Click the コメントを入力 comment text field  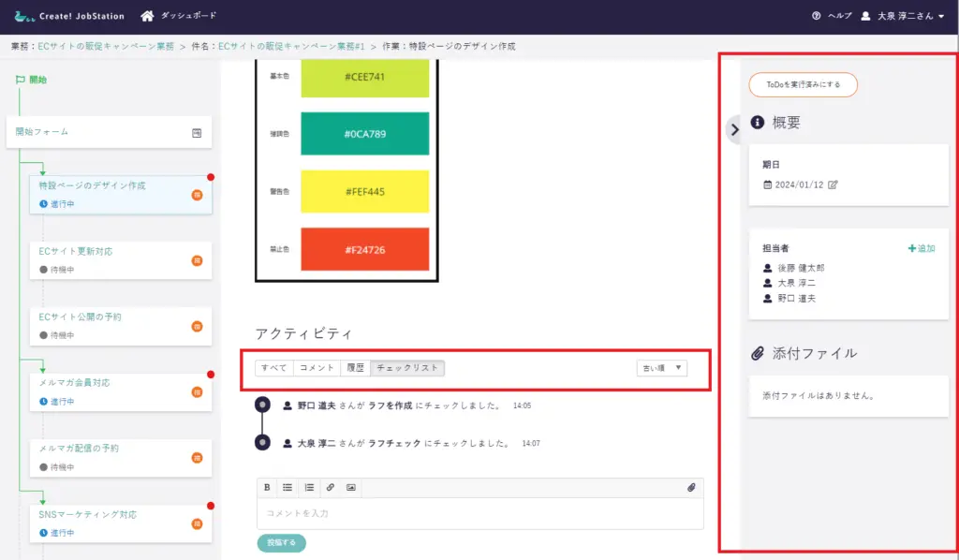[479, 513]
